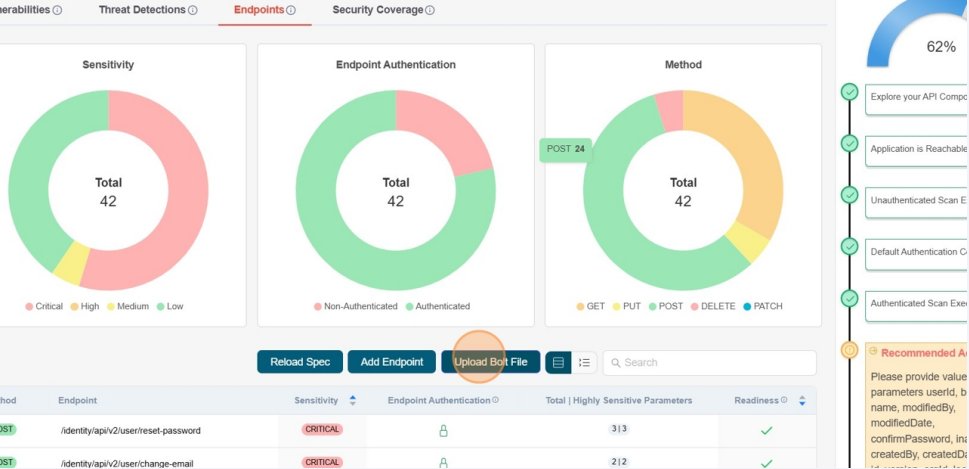Sort table by Readiness column
Screen dimensions: 969x469
(x=802, y=401)
